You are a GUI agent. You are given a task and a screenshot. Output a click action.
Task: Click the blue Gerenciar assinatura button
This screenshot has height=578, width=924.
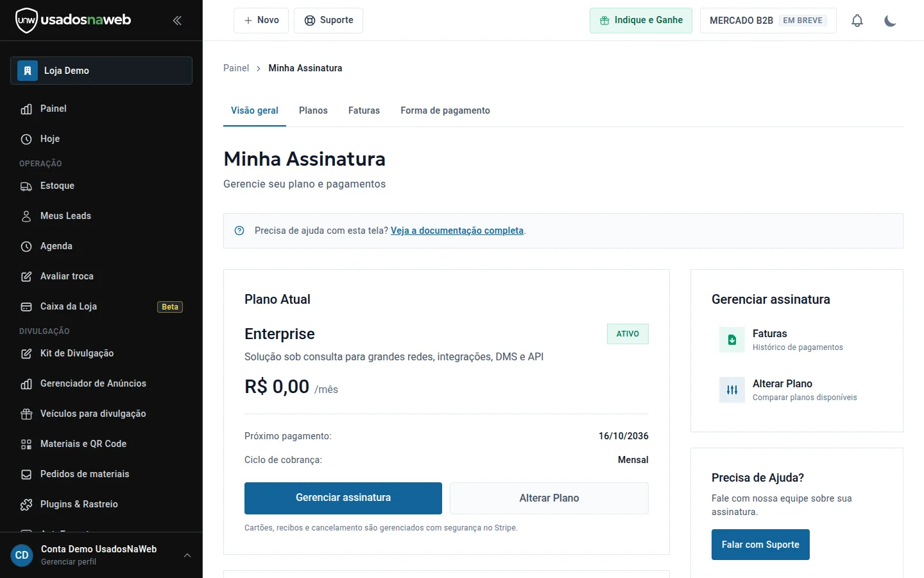(343, 498)
